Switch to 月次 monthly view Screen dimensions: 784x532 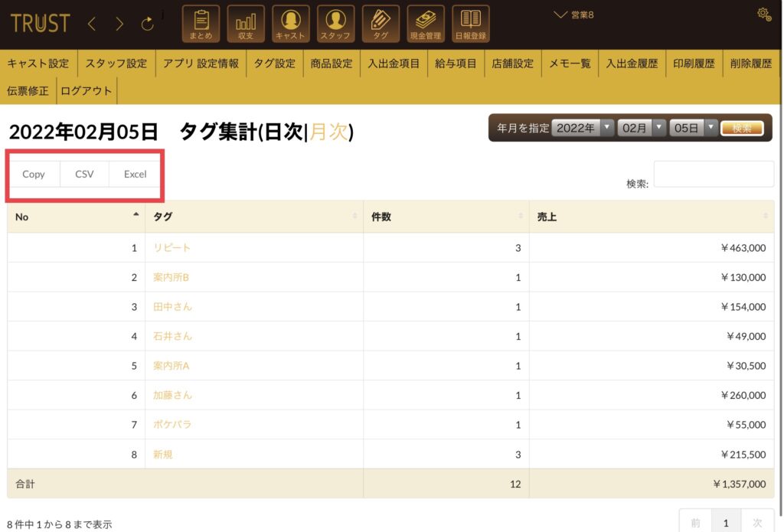pos(329,132)
